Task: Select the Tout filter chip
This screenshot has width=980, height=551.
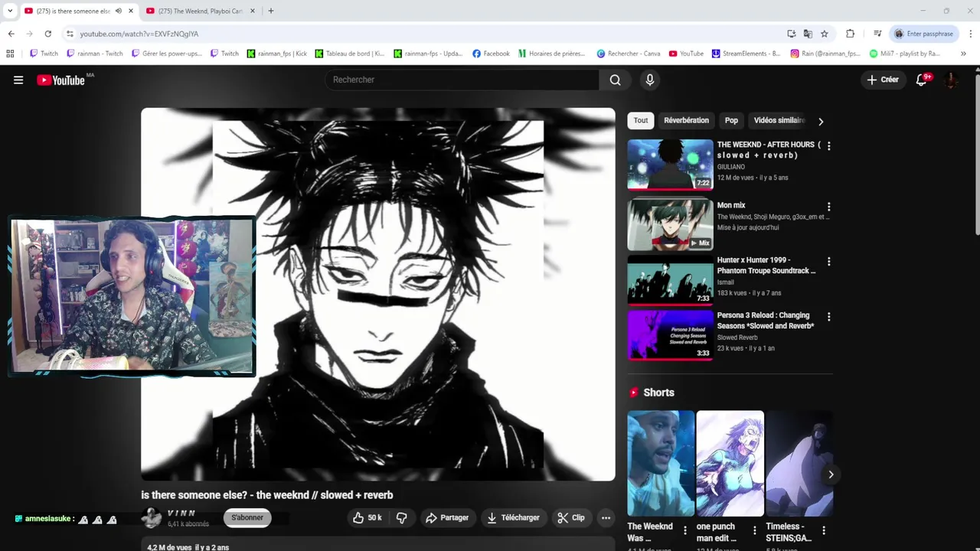Action: coord(641,120)
